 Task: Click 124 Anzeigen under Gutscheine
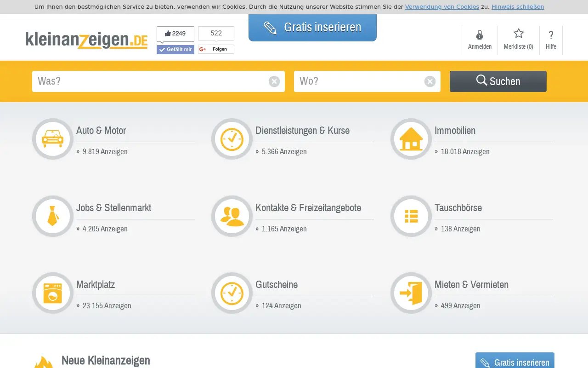pyautogui.click(x=282, y=305)
